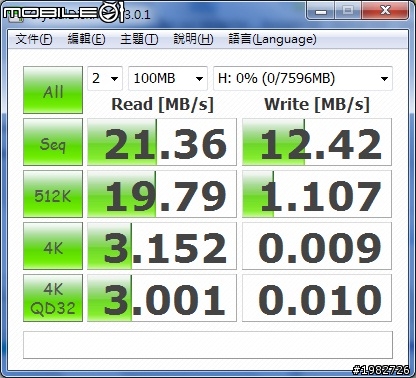Open the 說明(H) menu
416x378 pixels.
tap(193, 39)
